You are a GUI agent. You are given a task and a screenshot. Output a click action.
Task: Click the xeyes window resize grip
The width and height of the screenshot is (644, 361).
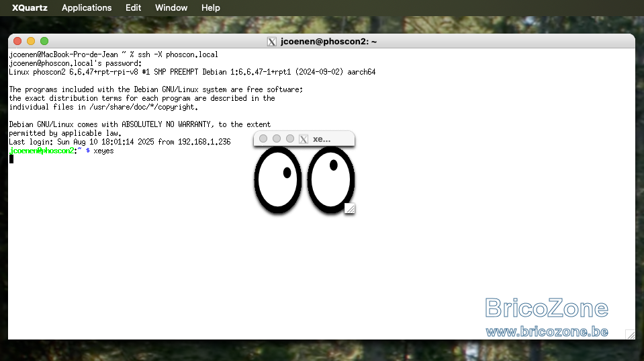[x=349, y=209]
